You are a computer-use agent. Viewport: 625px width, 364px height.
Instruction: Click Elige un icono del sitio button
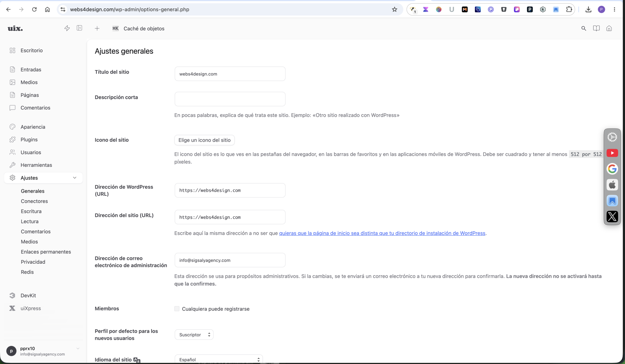click(204, 140)
